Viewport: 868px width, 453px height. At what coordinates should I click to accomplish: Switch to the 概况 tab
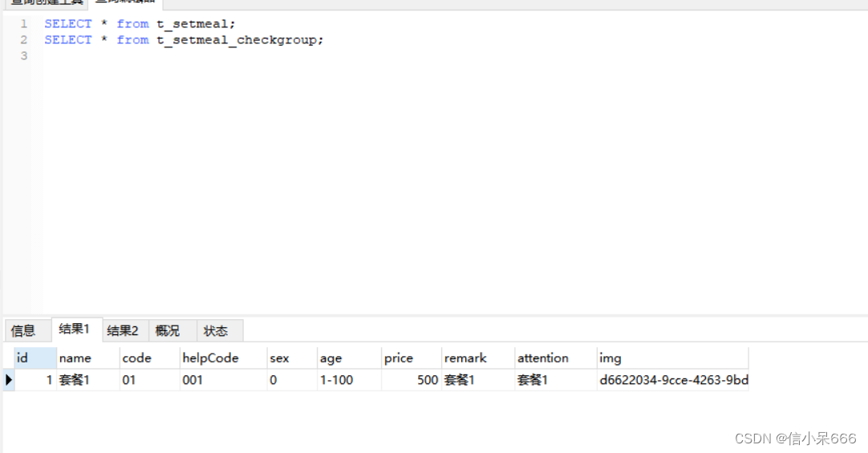(x=168, y=330)
